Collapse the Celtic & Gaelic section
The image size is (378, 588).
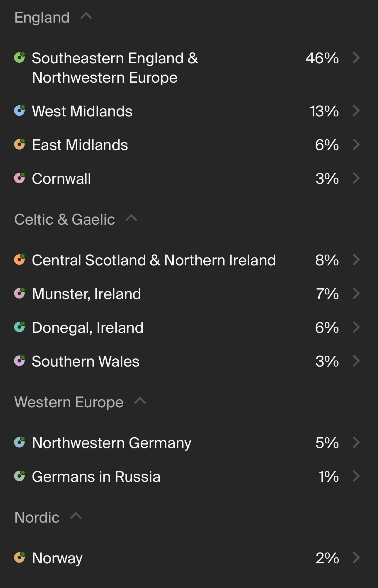click(131, 218)
